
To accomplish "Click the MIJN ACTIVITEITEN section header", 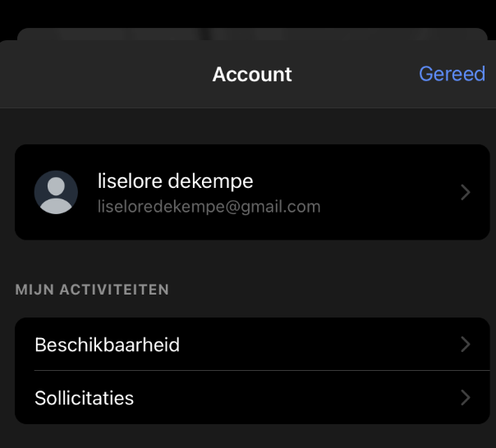I will pos(92,290).
